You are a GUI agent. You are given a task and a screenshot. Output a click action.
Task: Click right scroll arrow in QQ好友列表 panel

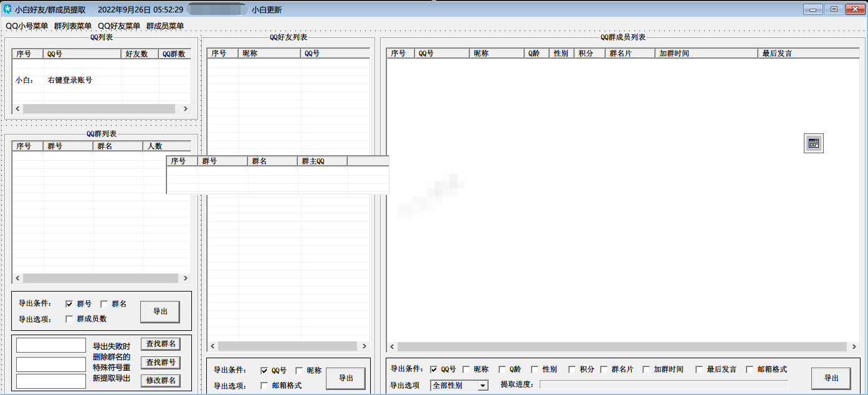(365, 346)
